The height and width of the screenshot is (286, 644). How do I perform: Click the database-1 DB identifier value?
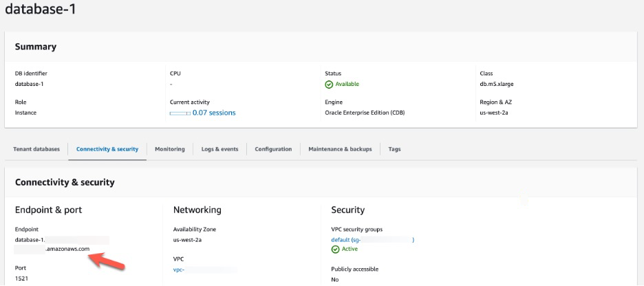click(30, 85)
